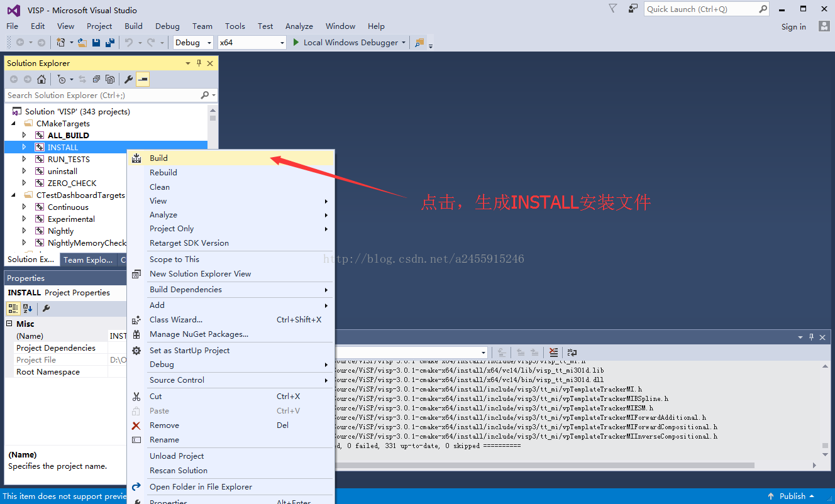835x504 pixels.
Task: Click the feedback icon near Quick Launch
Action: (633, 8)
